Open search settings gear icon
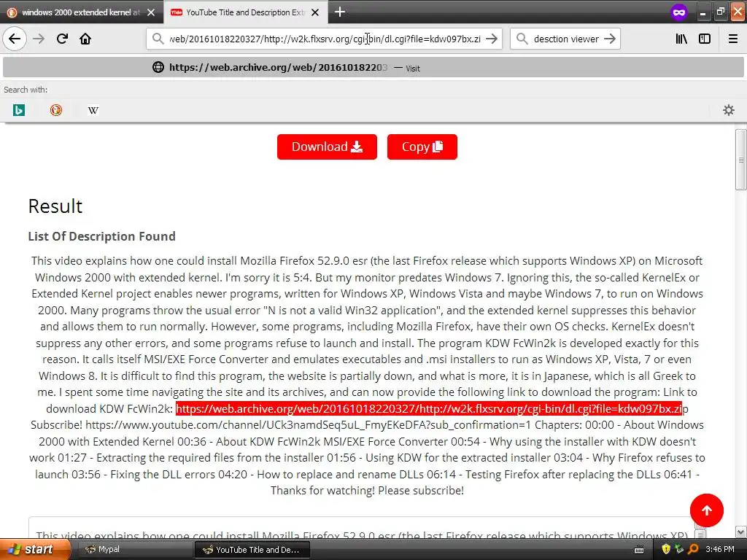The image size is (747, 560). click(729, 111)
